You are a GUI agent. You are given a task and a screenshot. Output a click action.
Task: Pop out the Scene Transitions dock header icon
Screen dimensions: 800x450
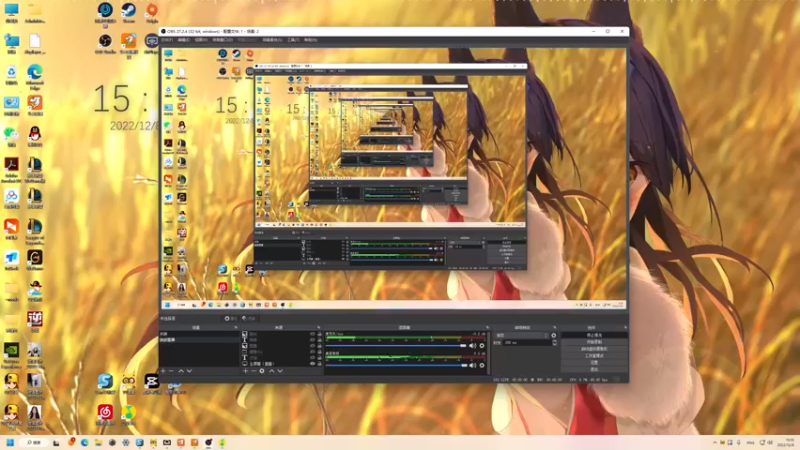tap(555, 328)
